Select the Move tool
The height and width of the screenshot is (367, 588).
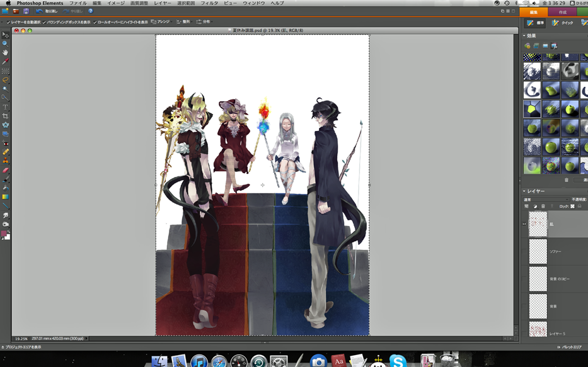(5, 35)
